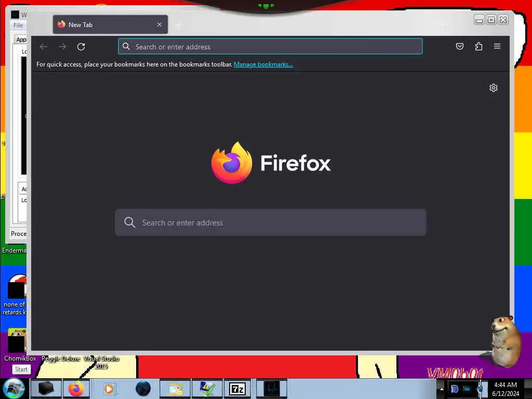Open a new tab with plus button
532x399 pixels.
[179, 25]
